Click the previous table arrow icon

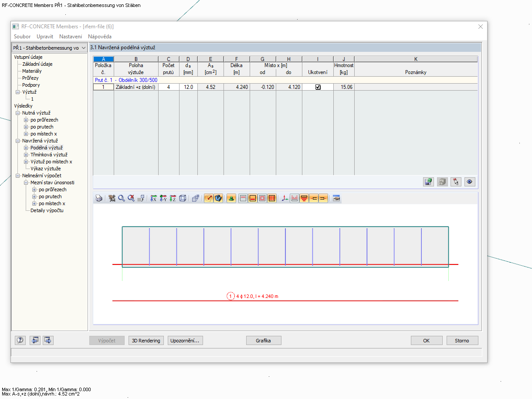(x=35, y=340)
